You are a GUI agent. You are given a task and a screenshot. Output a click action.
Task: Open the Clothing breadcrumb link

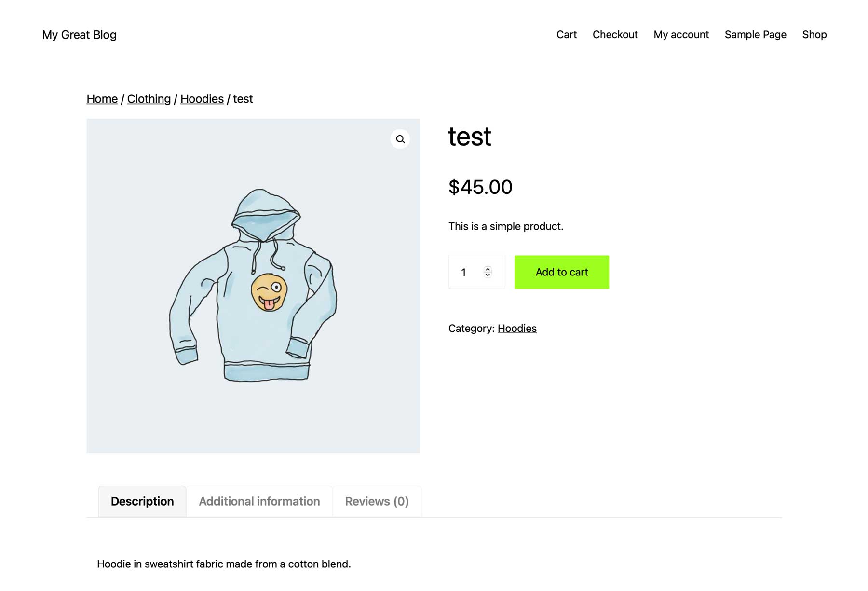coord(149,99)
